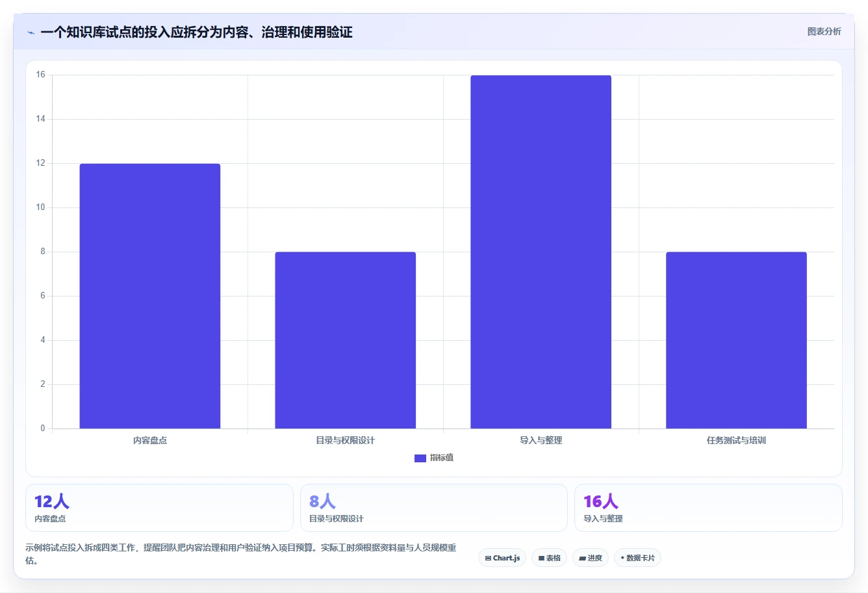Click the y-axis tick value 0
The width and height of the screenshot is (868, 593).
(x=43, y=428)
